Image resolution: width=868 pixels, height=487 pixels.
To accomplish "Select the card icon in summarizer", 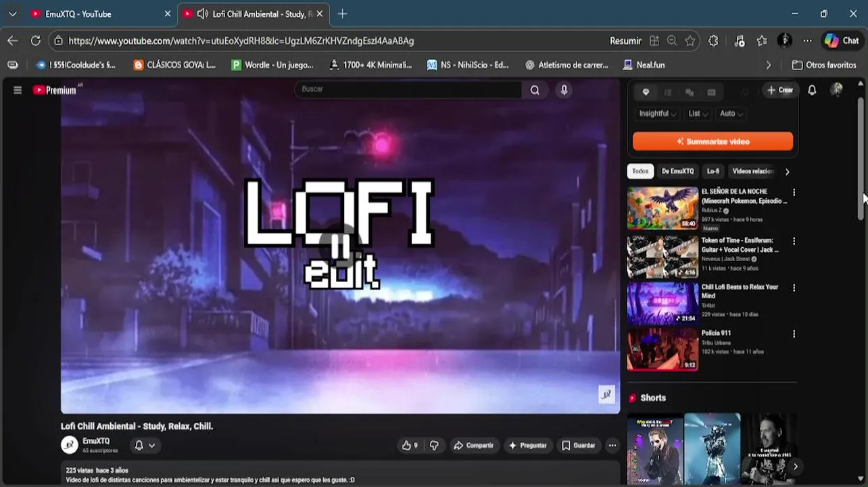I will tap(711, 92).
